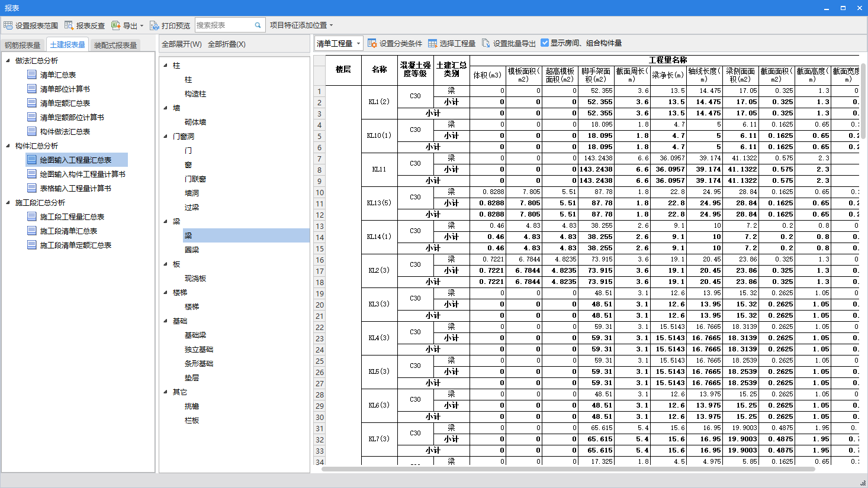The image size is (868, 488).
Task: Collapse the 基础 category node
Action: 166,321
